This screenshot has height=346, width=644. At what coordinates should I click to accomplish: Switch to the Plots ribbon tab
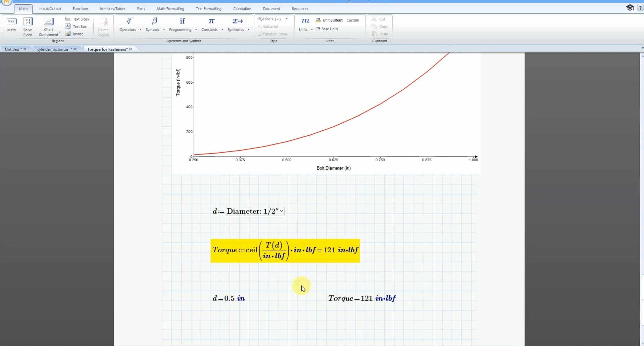[141, 9]
